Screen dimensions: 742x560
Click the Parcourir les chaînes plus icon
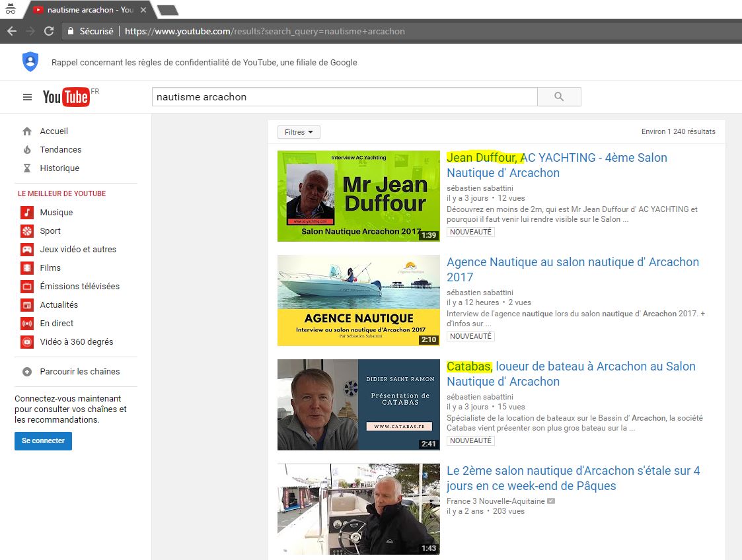pos(27,372)
